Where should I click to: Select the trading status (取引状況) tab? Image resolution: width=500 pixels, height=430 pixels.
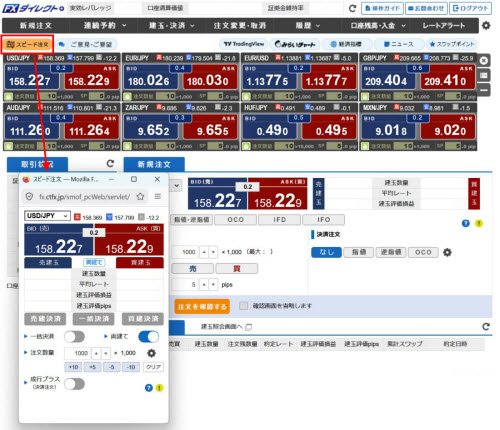(x=37, y=164)
